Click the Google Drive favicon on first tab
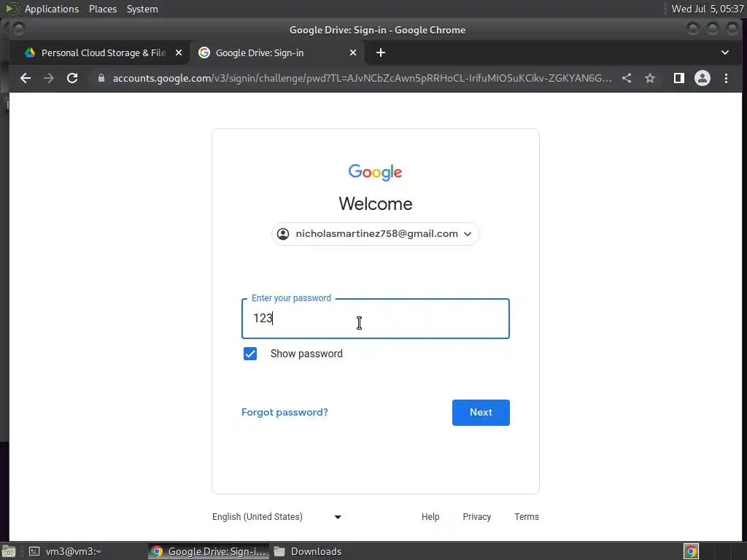 [30, 52]
